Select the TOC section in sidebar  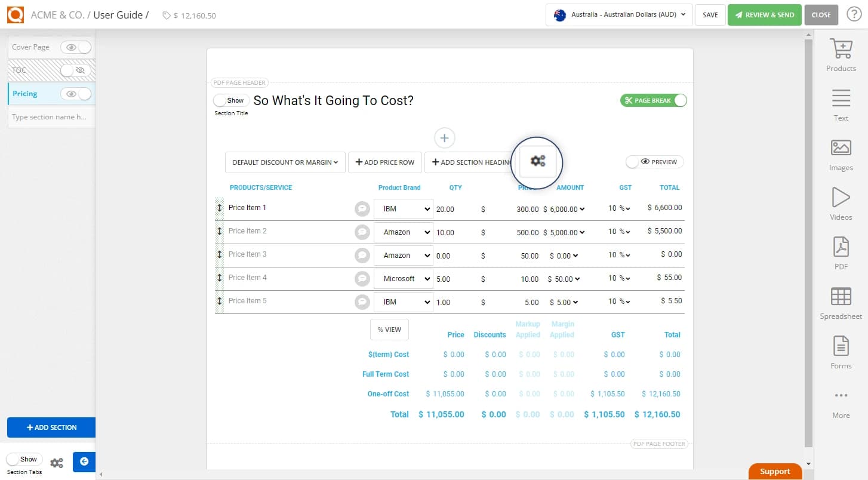coord(36,70)
